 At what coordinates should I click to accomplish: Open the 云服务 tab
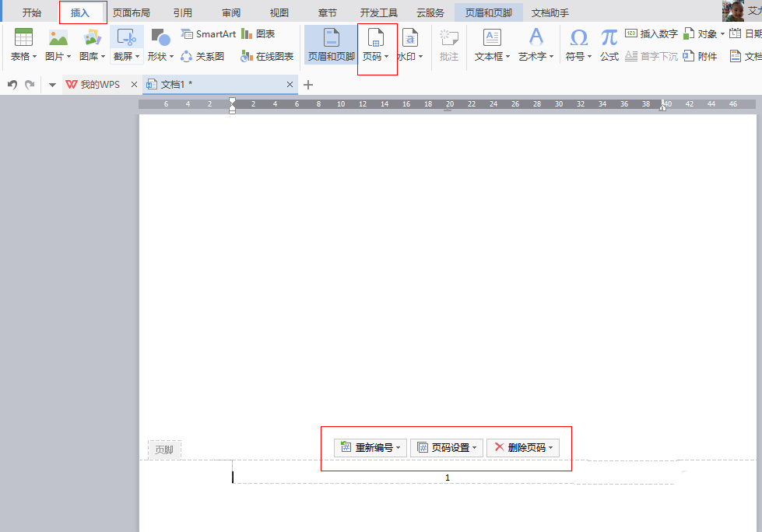tap(430, 12)
